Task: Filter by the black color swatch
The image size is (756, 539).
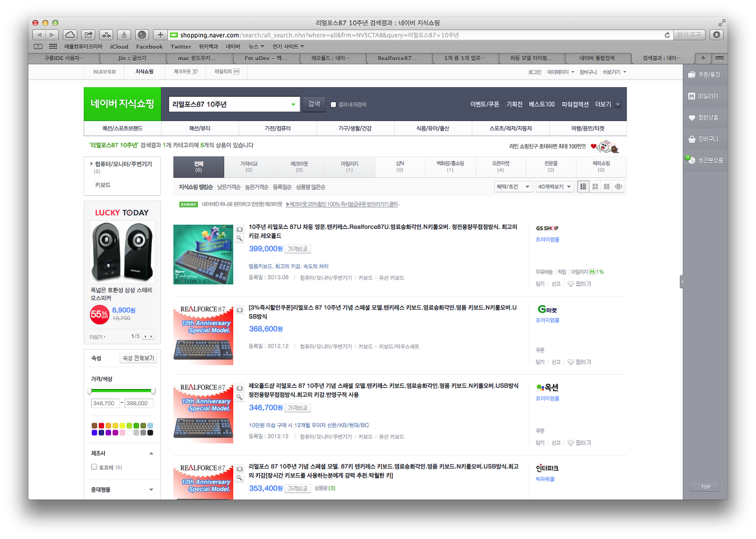Action: (151, 433)
